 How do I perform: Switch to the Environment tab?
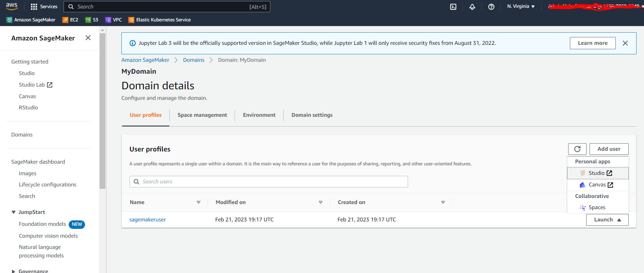click(259, 115)
